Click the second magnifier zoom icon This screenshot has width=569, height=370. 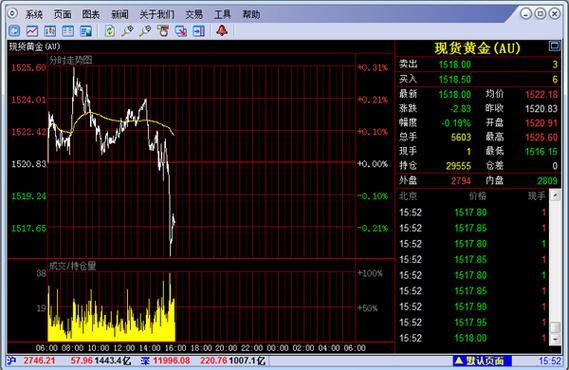click(145, 31)
